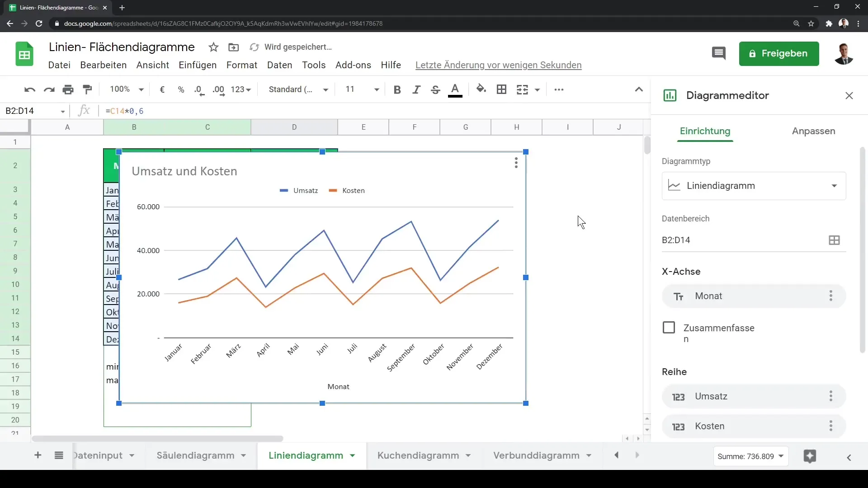Toggle italic formatting
The image size is (868, 488).
[416, 89]
